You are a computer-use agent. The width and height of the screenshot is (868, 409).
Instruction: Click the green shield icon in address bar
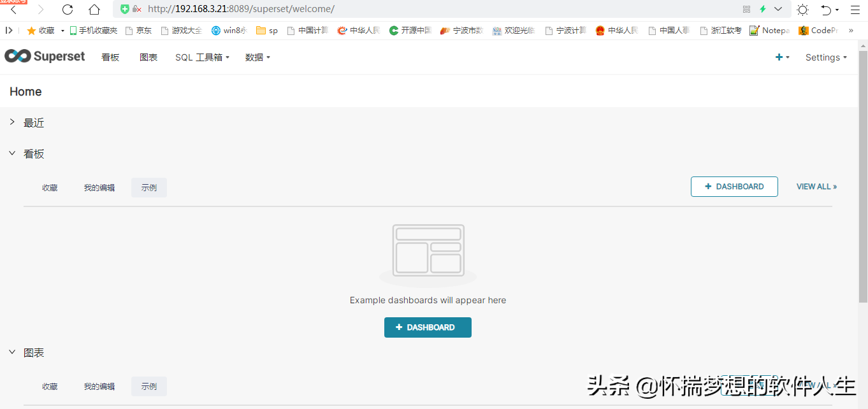click(125, 9)
